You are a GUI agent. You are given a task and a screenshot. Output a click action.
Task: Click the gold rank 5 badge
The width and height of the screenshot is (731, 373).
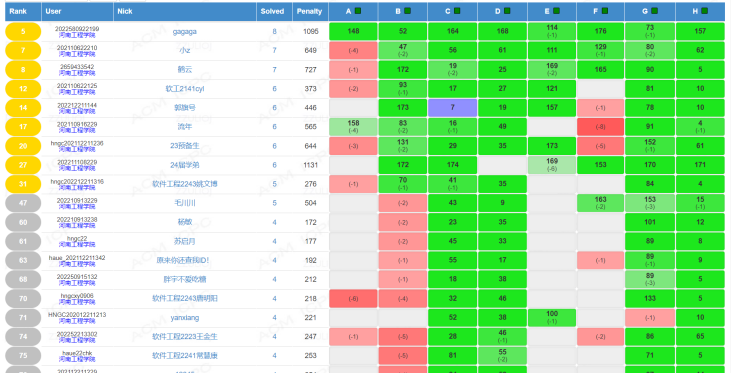pyautogui.click(x=23, y=32)
